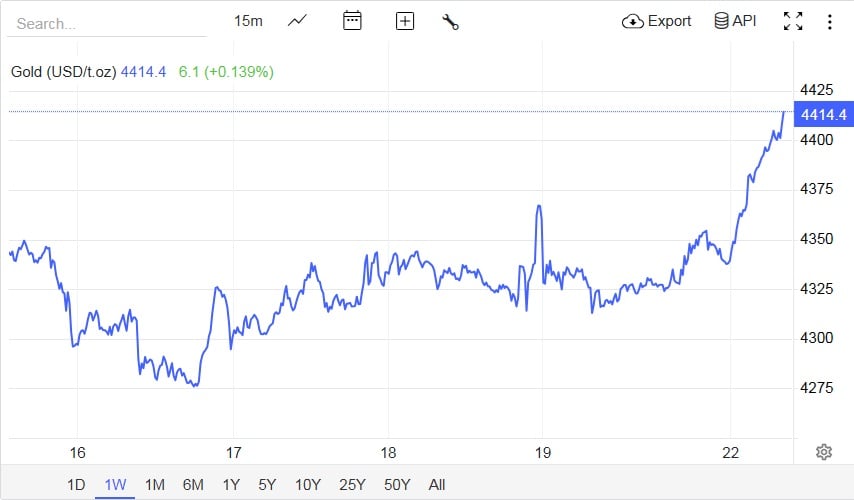Open the wrench chart tools icon
This screenshot has height=500, width=854.
pos(450,21)
